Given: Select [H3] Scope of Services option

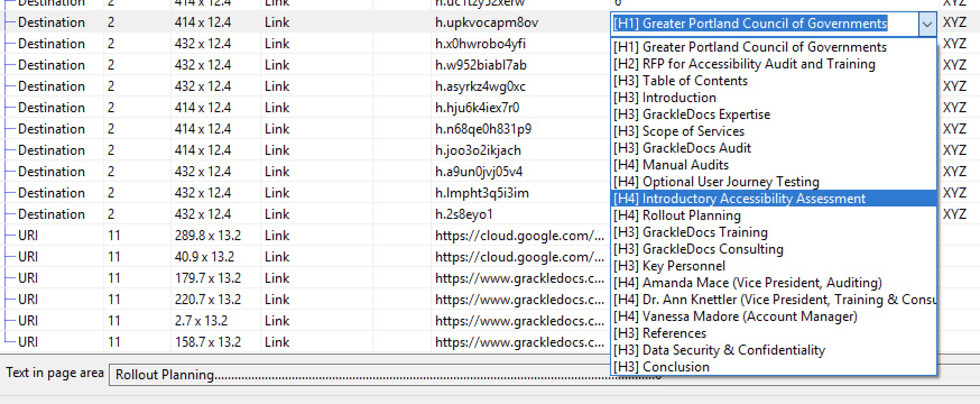Looking at the screenshot, I should click(x=773, y=131).
